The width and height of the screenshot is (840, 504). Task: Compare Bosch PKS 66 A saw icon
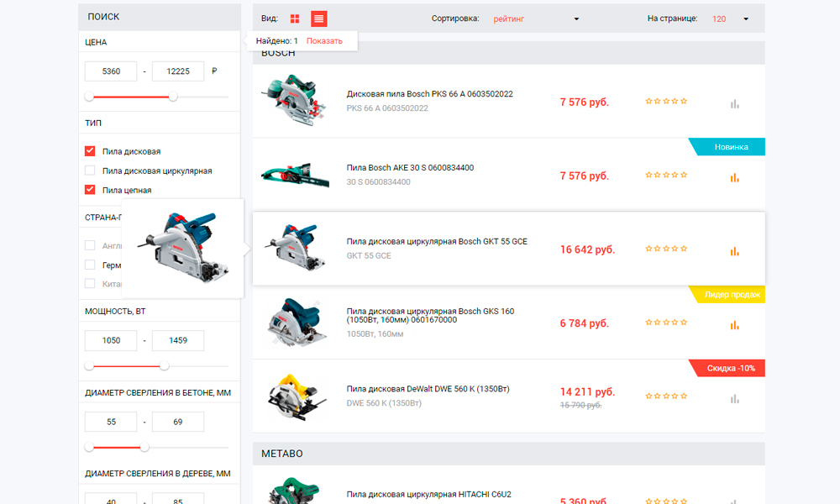click(x=734, y=103)
